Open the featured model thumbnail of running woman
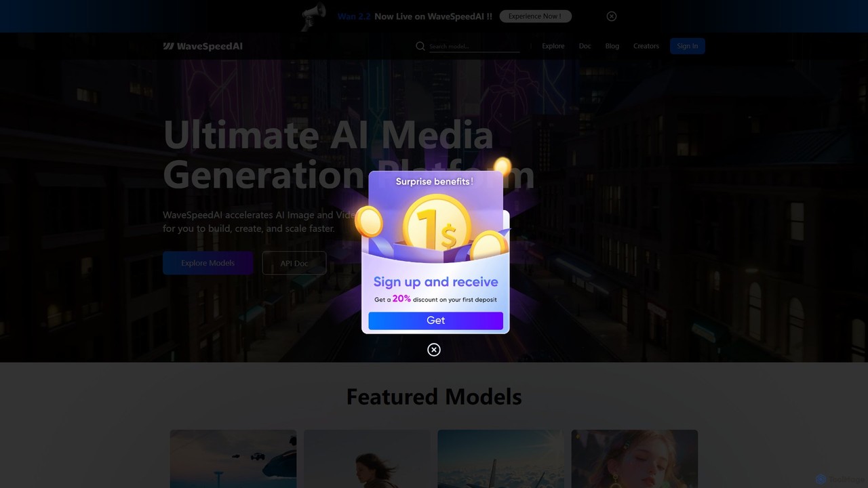The image size is (868, 488). 367,459
